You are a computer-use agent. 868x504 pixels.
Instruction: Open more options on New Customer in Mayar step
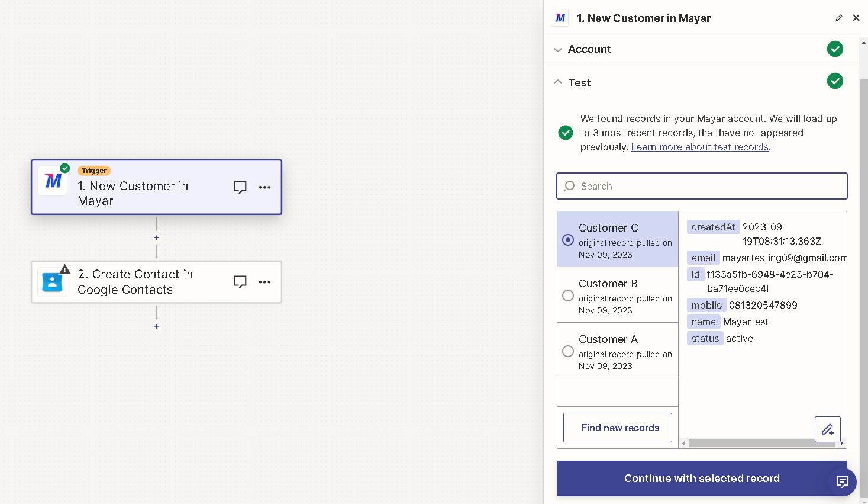264,187
